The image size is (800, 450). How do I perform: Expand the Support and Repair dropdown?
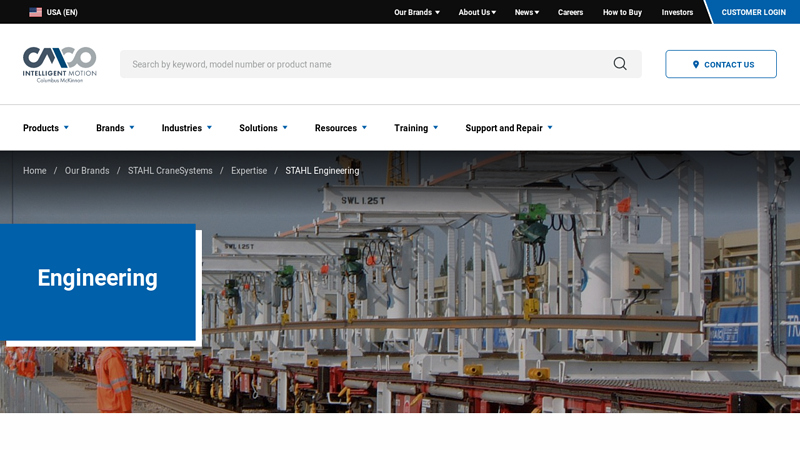coord(509,128)
